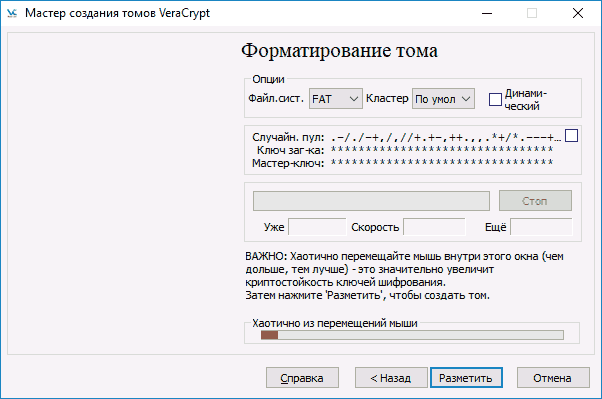602x399 pixels.
Task: Click the formatting progress bar
Action: pos(371,201)
